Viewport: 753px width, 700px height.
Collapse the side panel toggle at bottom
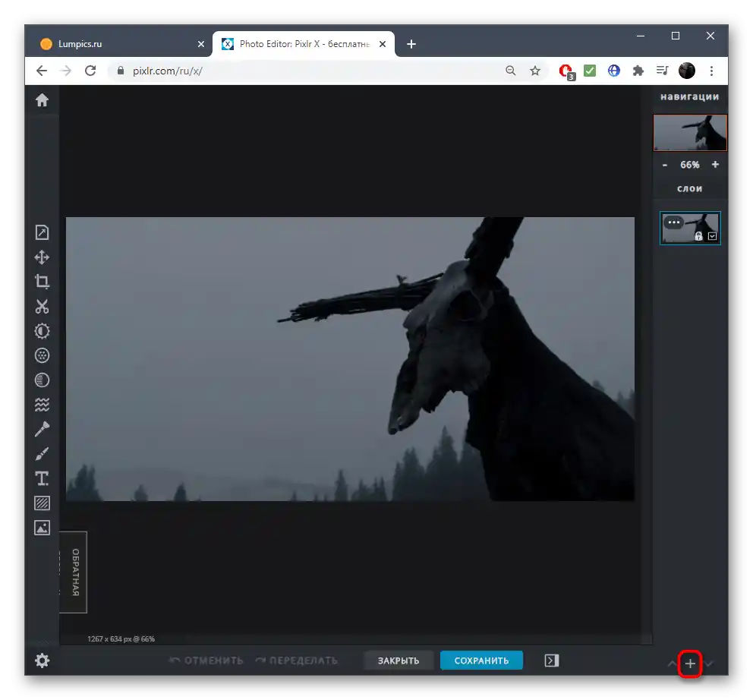point(551,661)
